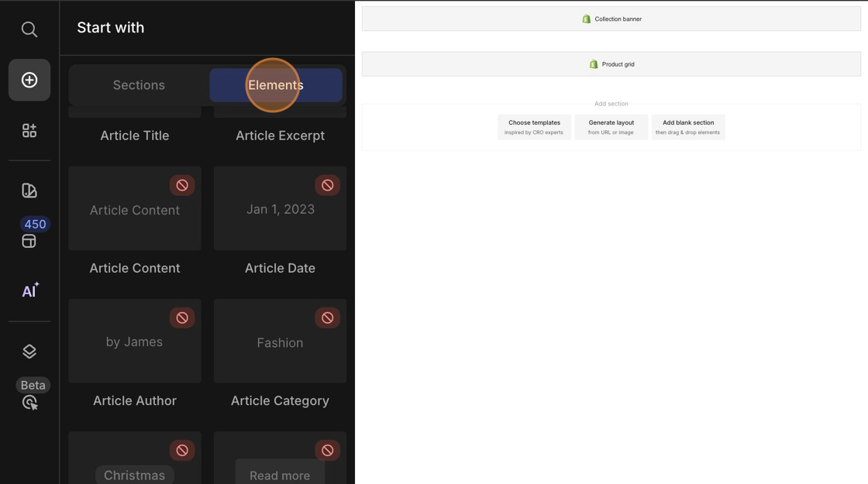Click the Choose templates button
The height and width of the screenshot is (484, 868).
534,127
